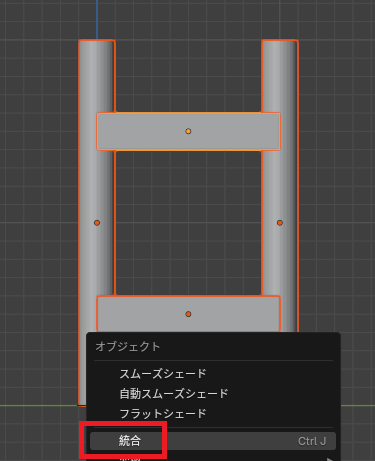Screen dimensions: 375x461
Task: Pick the right cylinder's origin dot
Action: click(x=280, y=223)
